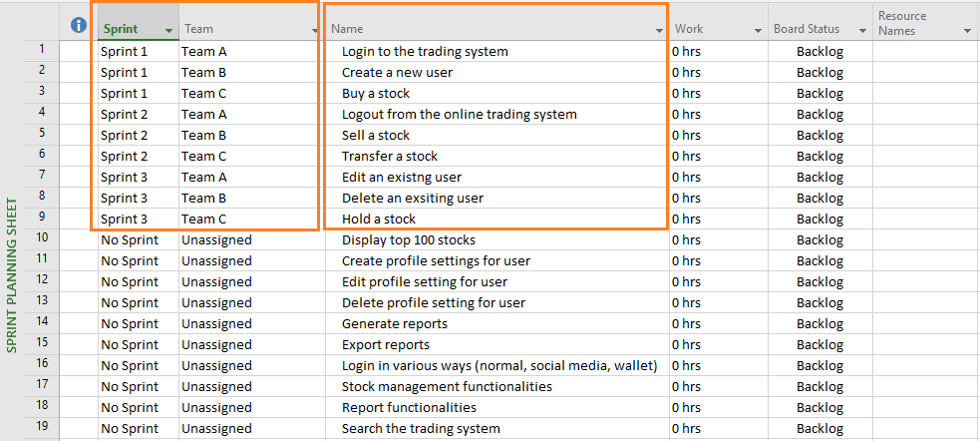Open the Resource Names column filter dropdown

point(965,30)
